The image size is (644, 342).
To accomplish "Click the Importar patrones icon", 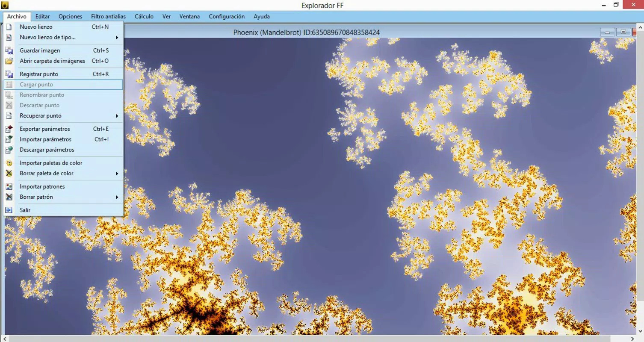I will pos(9,186).
